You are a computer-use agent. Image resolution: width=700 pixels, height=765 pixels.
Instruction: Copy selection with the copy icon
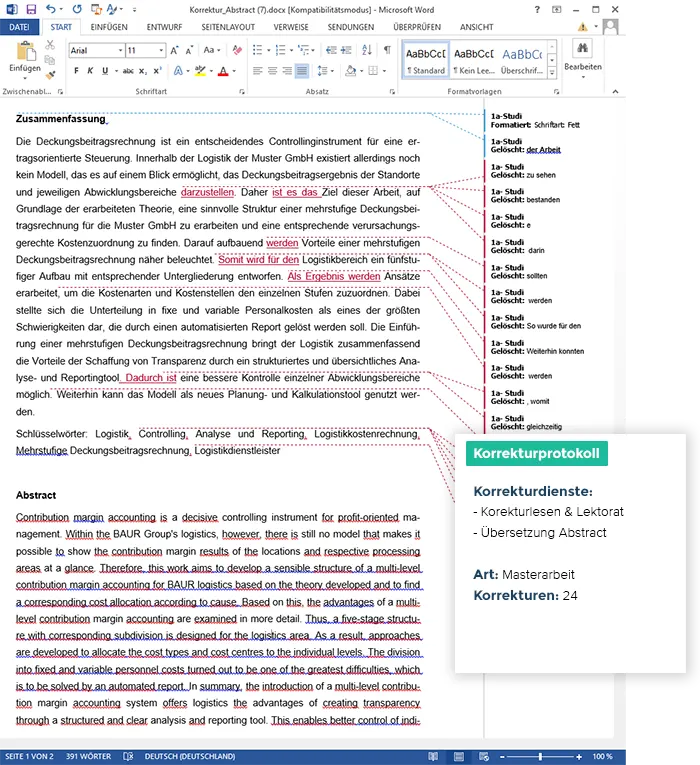coord(50,60)
